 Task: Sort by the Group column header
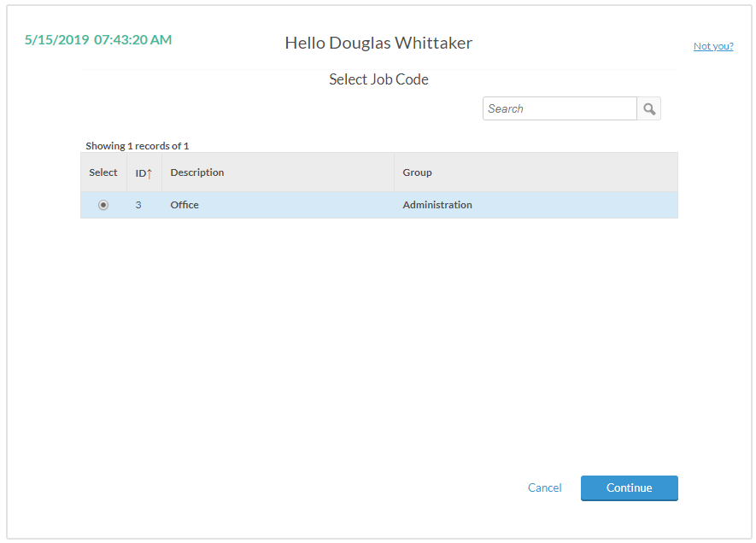tap(417, 172)
